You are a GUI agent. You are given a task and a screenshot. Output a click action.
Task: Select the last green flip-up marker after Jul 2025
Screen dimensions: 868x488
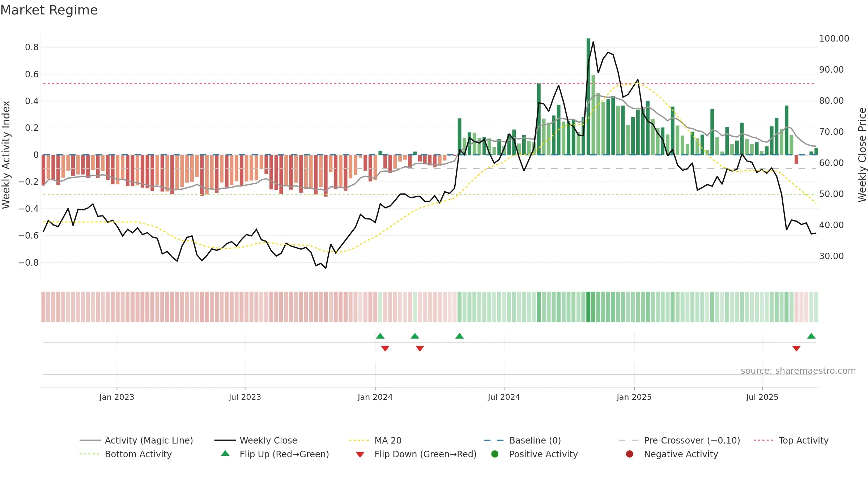(811, 336)
